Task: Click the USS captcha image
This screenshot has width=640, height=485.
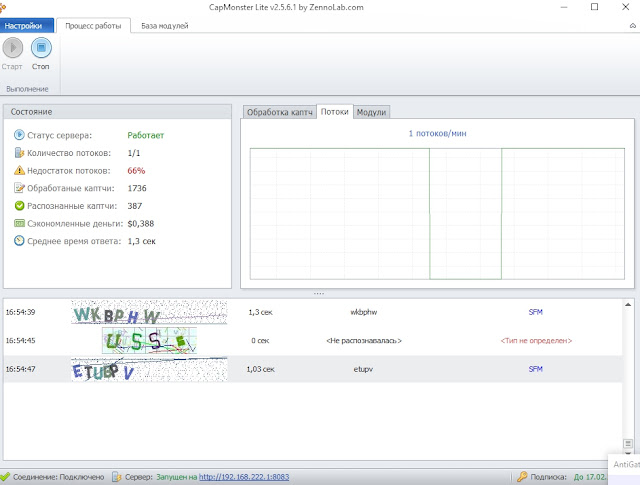Action: 149,340
